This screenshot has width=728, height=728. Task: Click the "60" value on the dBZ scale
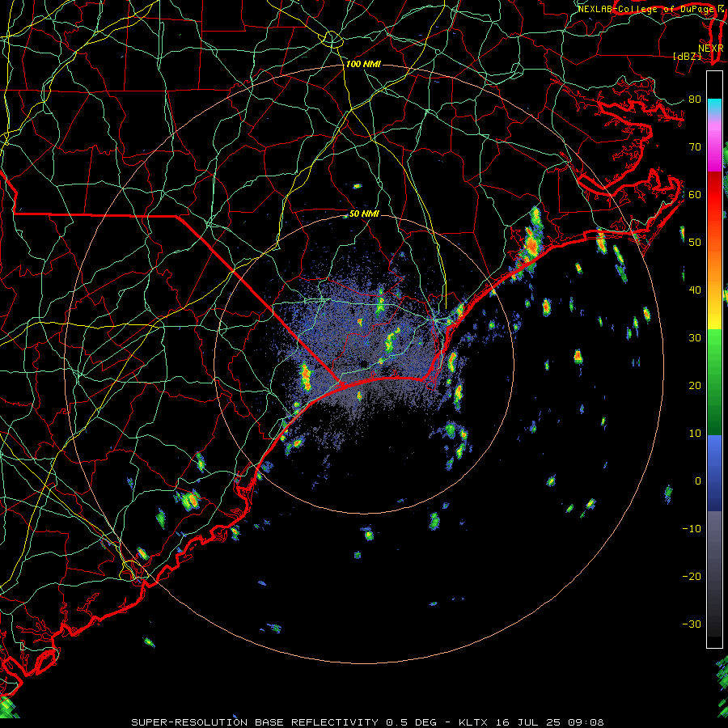(695, 194)
